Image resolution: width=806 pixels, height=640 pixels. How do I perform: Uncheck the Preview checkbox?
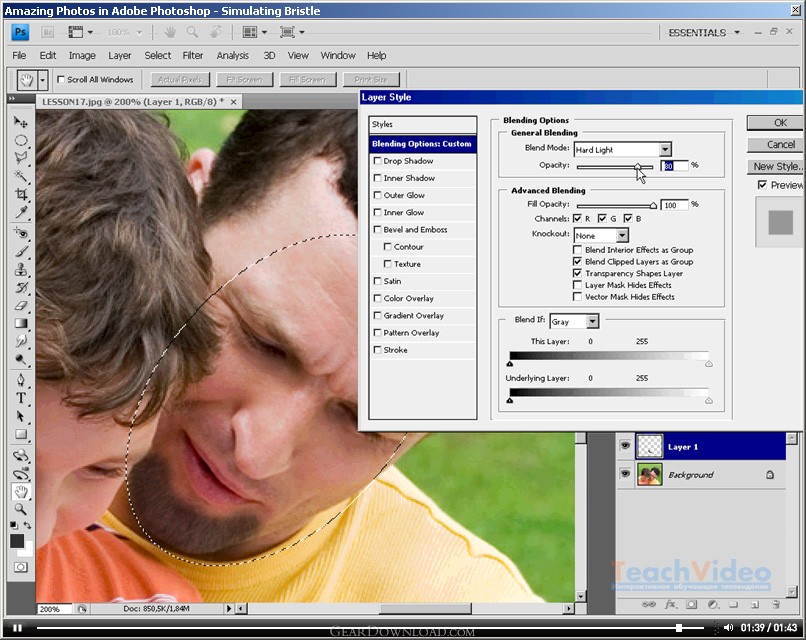(763, 185)
